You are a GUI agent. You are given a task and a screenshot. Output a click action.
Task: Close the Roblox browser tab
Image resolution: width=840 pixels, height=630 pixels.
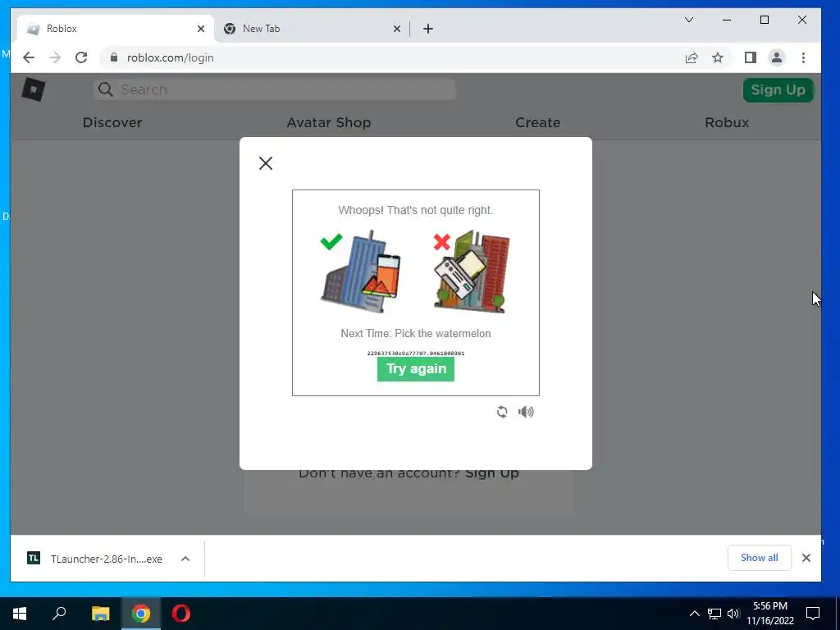point(201,29)
